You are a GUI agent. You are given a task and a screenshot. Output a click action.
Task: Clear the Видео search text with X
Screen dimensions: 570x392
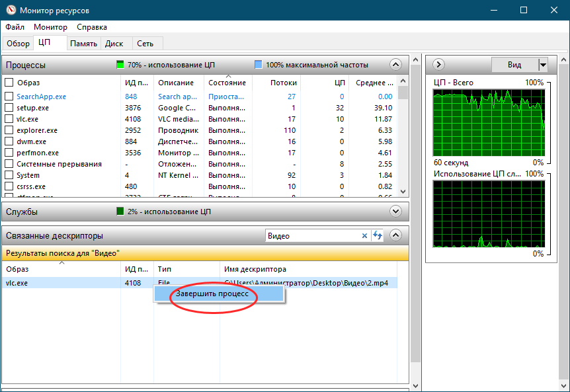click(x=364, y=236)
